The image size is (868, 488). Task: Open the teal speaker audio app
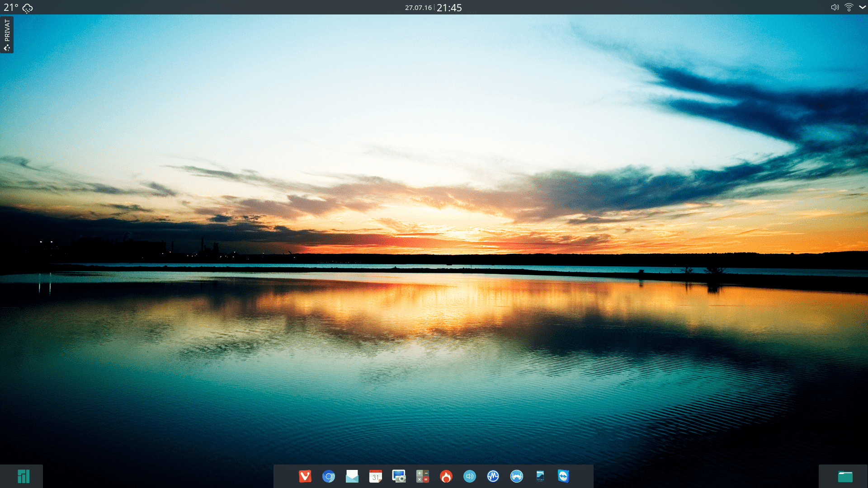pyautogui.click(x=470, y=476)
